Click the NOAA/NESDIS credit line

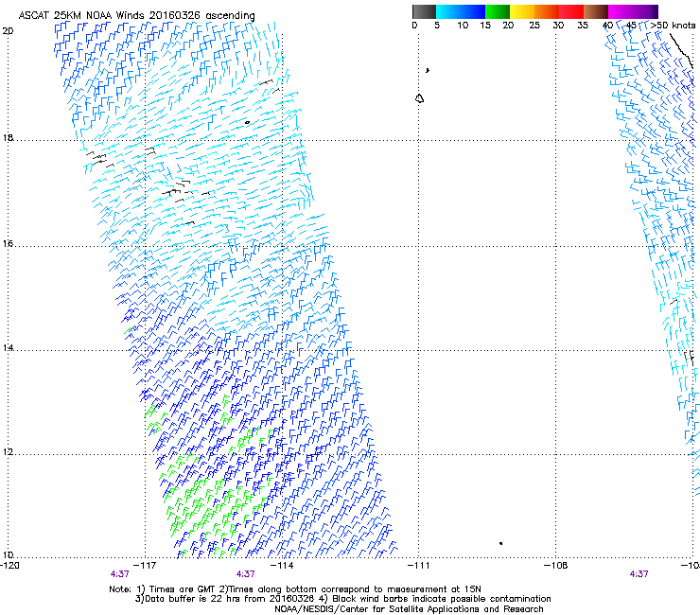409,609
